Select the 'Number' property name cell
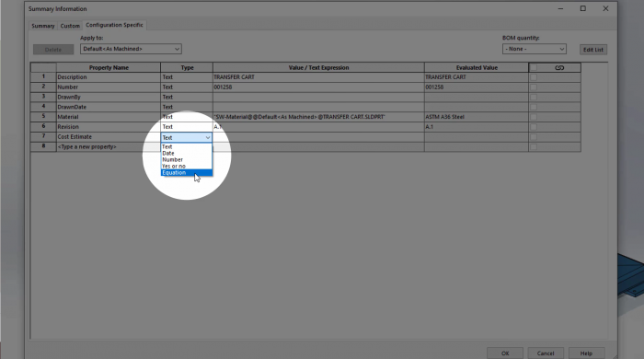 tap(109, 87)
